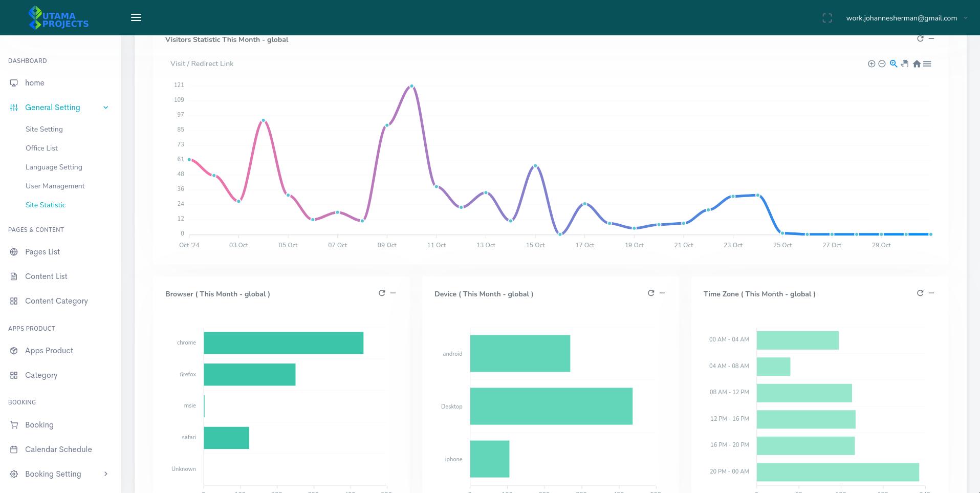The image size is (980, 493).
Task: Go to User Management page
Action: (55, 186)
